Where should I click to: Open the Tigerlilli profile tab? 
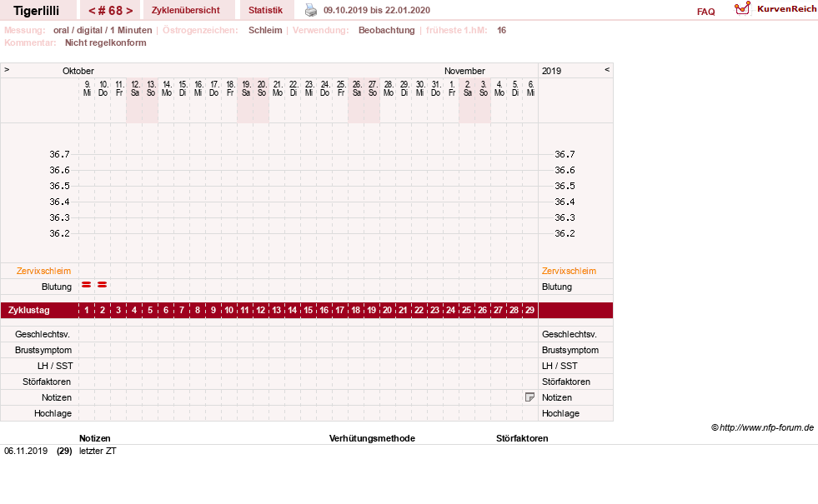pos(37,10)
